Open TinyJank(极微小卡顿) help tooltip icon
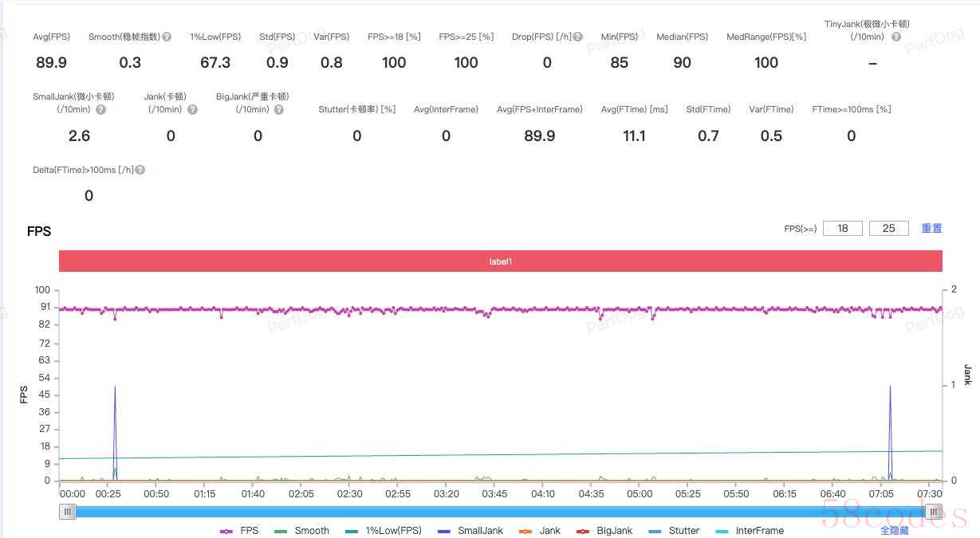This screenshot has width=980, height=538. coord(896,37)
